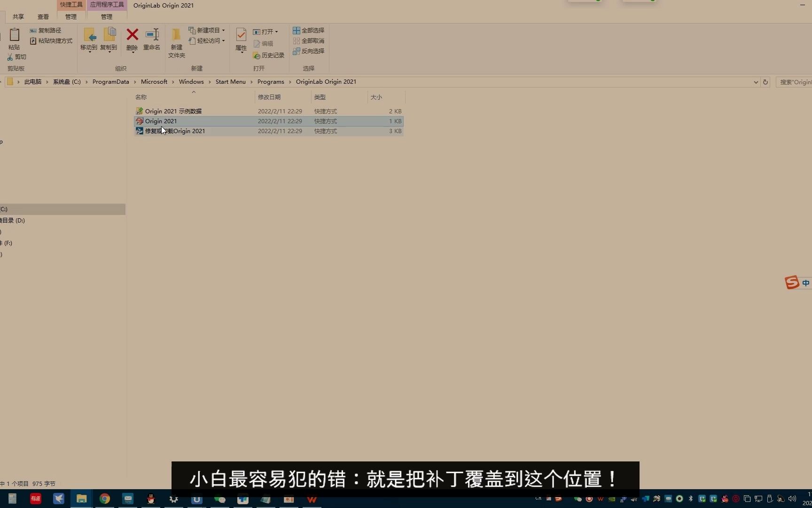Viewport: 812px width, 508px height.
Task: Click the volume speaker tray icon
Action: coord(792,499)
